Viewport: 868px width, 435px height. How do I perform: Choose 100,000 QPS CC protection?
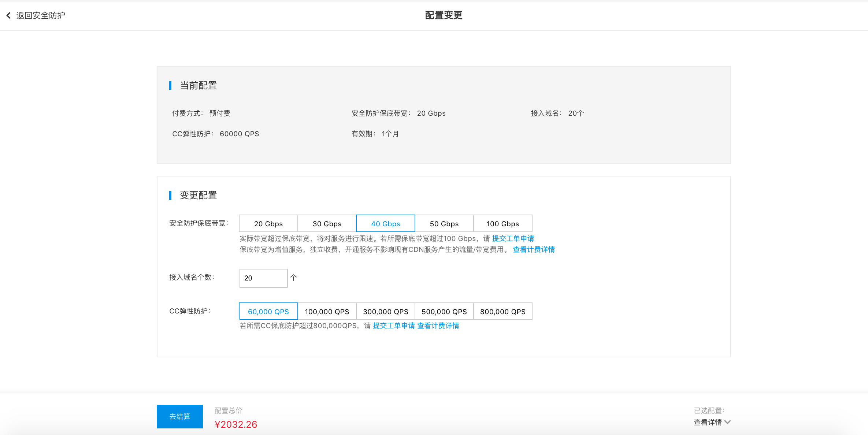(x=327, y=312)
